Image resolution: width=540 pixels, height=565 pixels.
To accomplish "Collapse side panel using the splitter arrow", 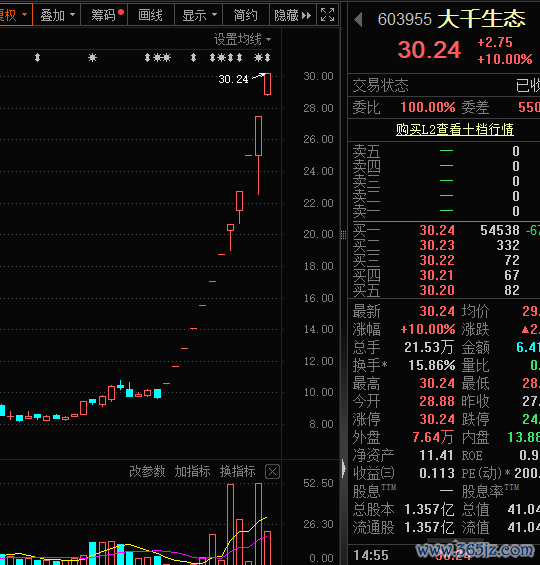I will click(x=344, y=468).
